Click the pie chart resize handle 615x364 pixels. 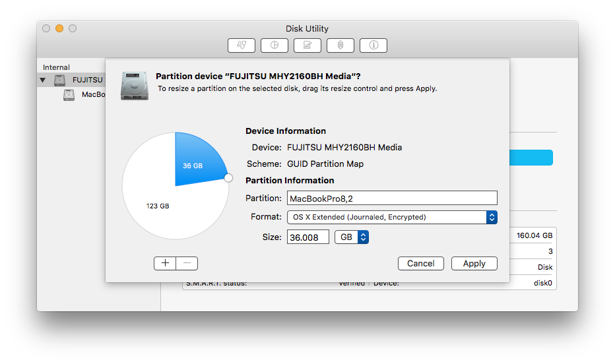[x=228, y=178]
